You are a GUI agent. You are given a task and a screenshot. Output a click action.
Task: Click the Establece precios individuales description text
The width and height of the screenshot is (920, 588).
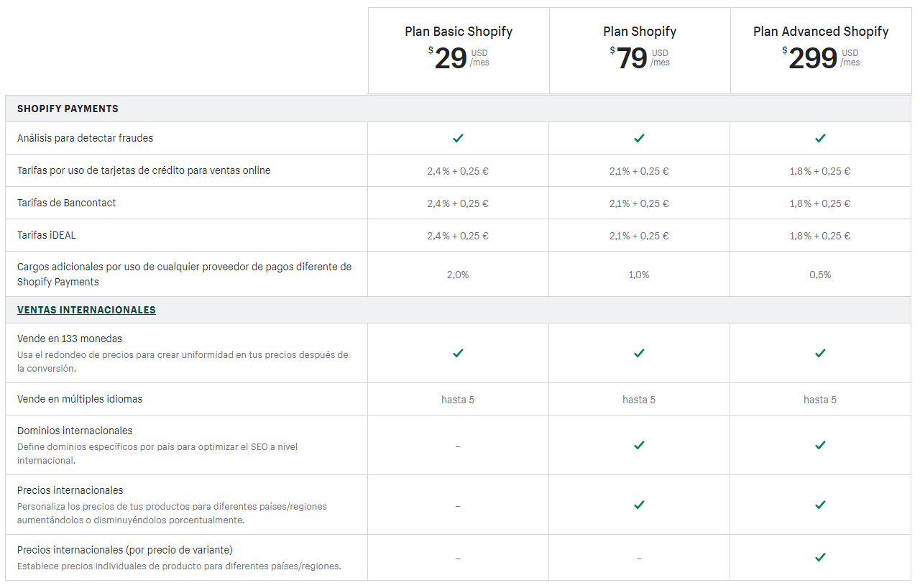(179, 566)
